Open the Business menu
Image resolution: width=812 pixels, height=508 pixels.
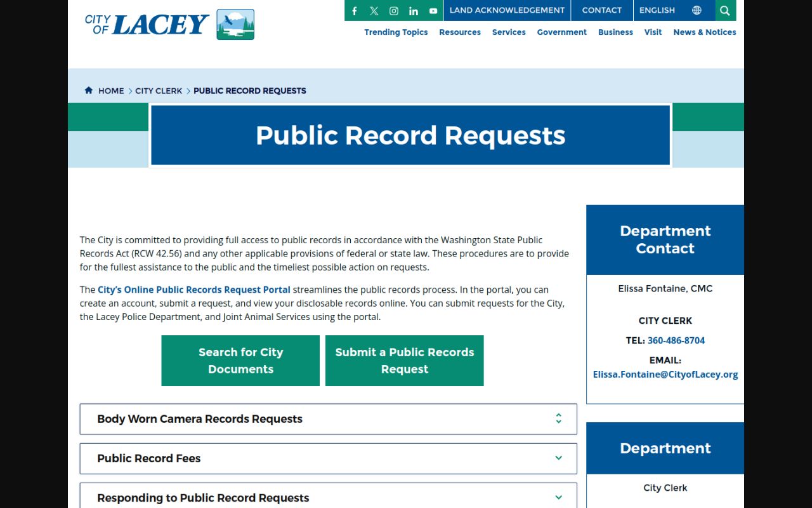click(615, 32)
